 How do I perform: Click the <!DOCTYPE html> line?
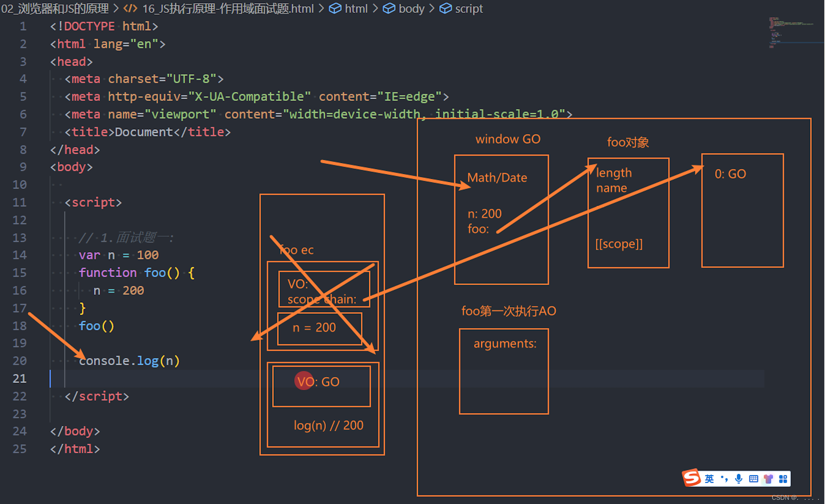[x=104, y=26]
